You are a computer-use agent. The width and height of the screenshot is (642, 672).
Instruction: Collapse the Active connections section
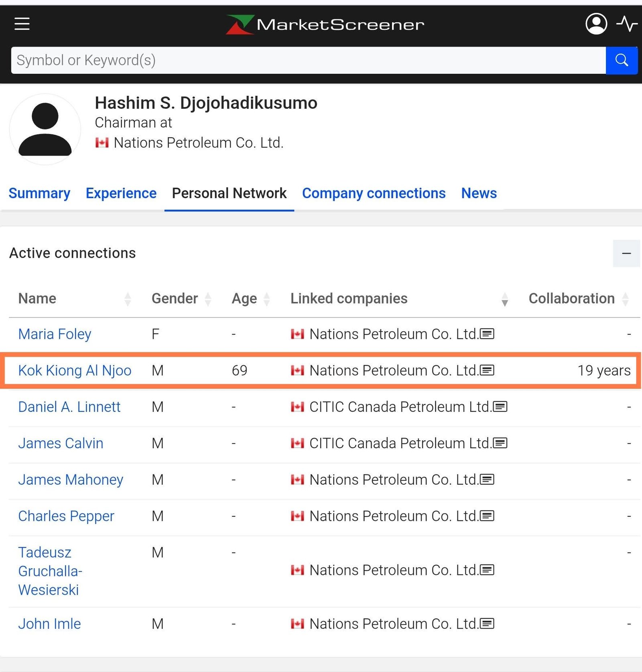626,253
